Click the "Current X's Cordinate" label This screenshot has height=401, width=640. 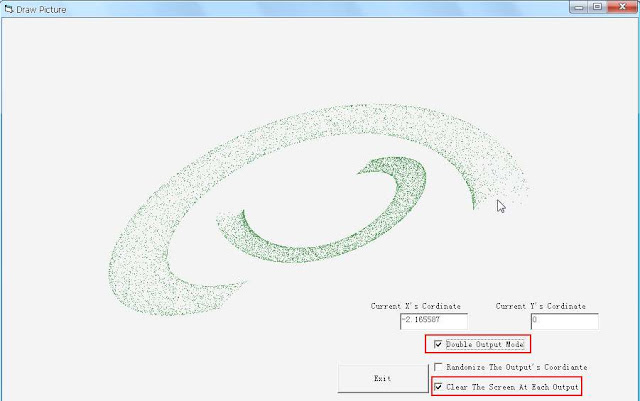click(x=416, y=306)
